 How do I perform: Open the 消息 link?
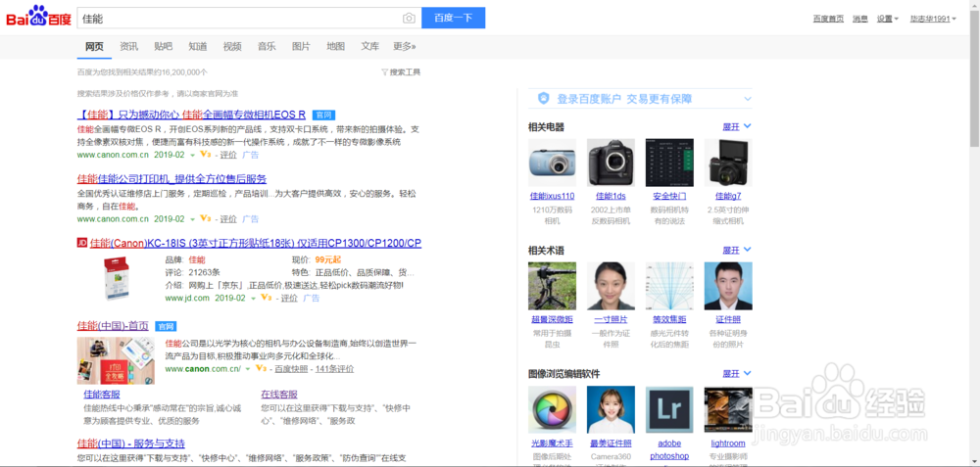(x=860, y=19)
